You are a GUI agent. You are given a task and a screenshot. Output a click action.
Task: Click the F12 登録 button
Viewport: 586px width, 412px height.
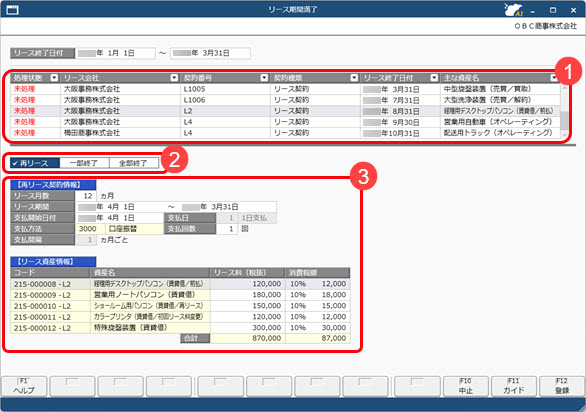pos(562,386)
